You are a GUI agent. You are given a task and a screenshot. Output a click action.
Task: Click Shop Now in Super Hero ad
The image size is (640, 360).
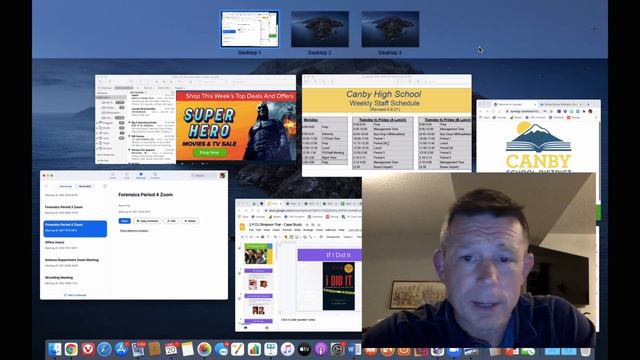pos(209,152)
